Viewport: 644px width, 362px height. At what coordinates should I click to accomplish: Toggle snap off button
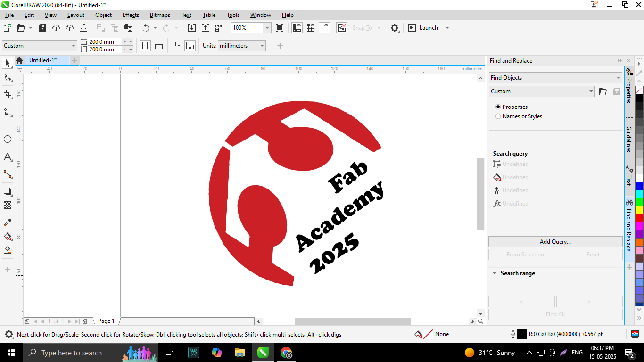tap(342, 28)
